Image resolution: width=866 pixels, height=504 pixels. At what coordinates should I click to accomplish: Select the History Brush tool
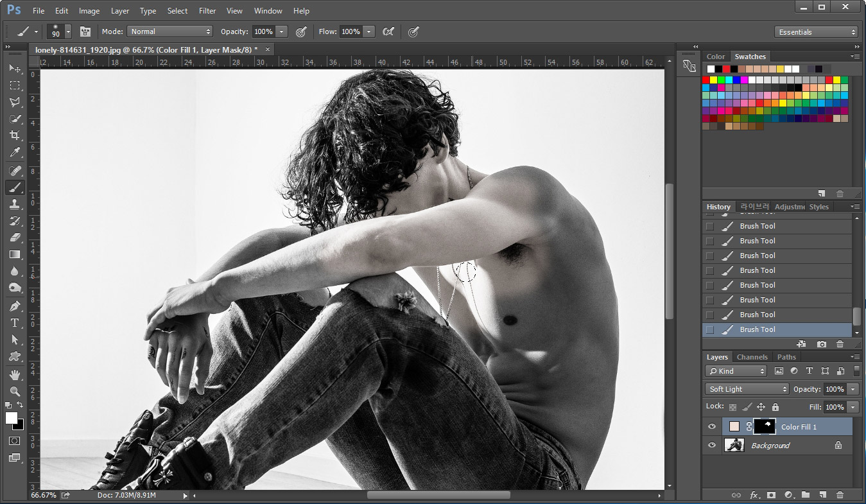pyautogui.click(x=15, y=221)
